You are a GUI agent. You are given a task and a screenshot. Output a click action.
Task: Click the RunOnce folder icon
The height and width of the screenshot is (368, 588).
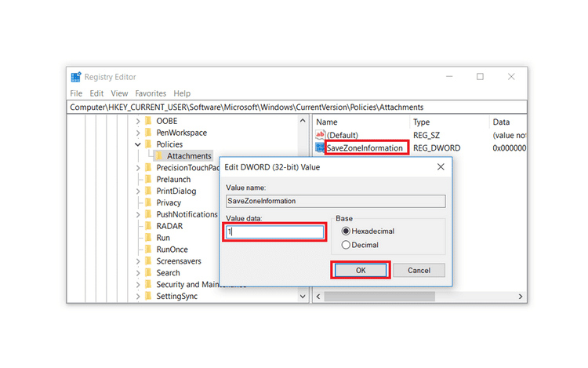coord(149,249)
